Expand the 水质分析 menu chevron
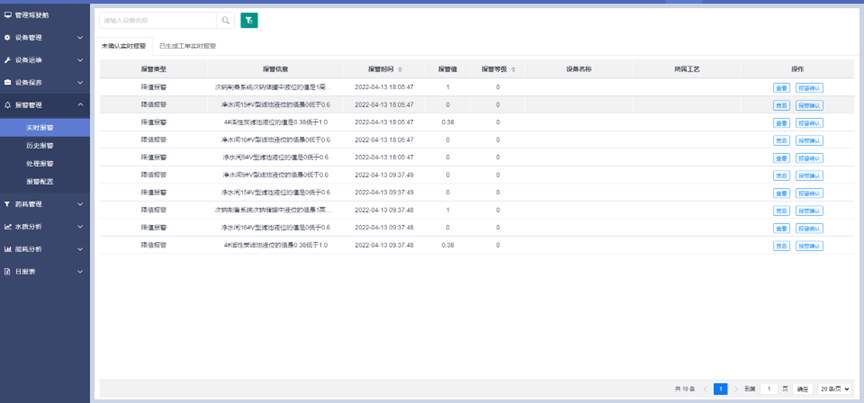864x403 pixels. coord(80,227)
